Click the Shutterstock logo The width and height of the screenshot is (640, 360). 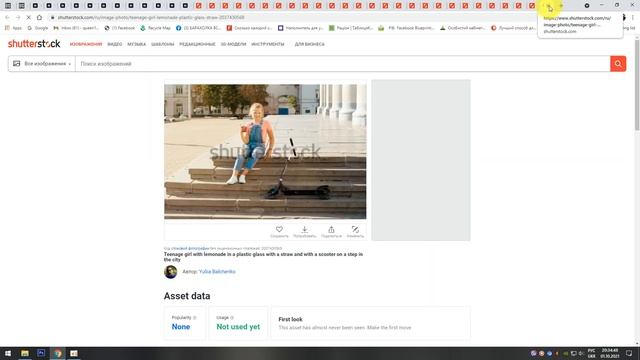(x=34, y=44)
